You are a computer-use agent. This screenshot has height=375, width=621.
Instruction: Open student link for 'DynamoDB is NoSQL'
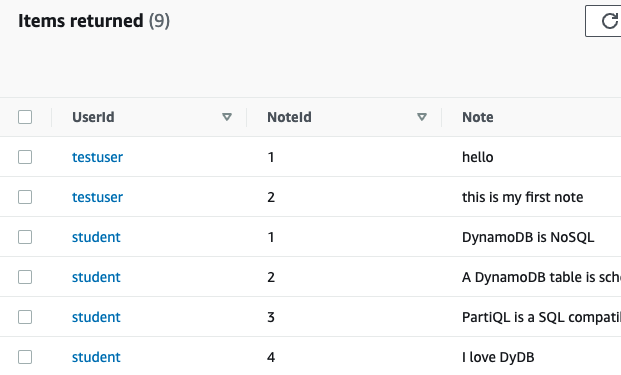tap(96, 237)
